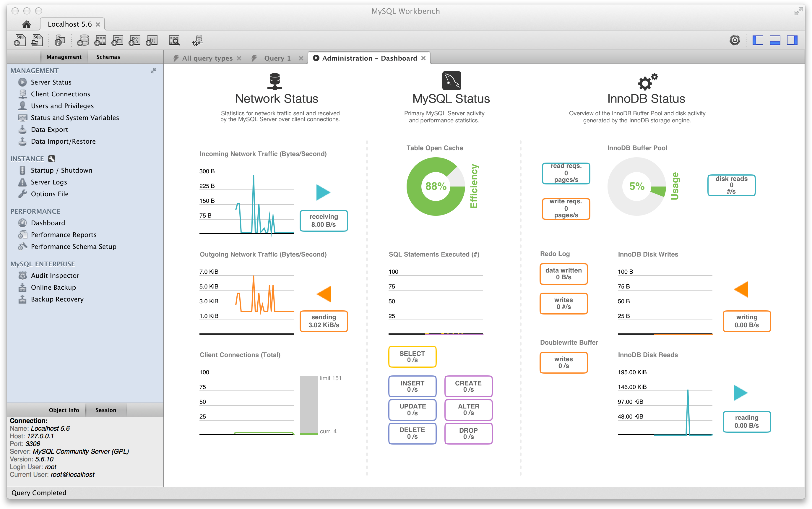812x509 pixels.
Task: Click the Online Backup enterprise icon
Action: [x=21, y=287]
